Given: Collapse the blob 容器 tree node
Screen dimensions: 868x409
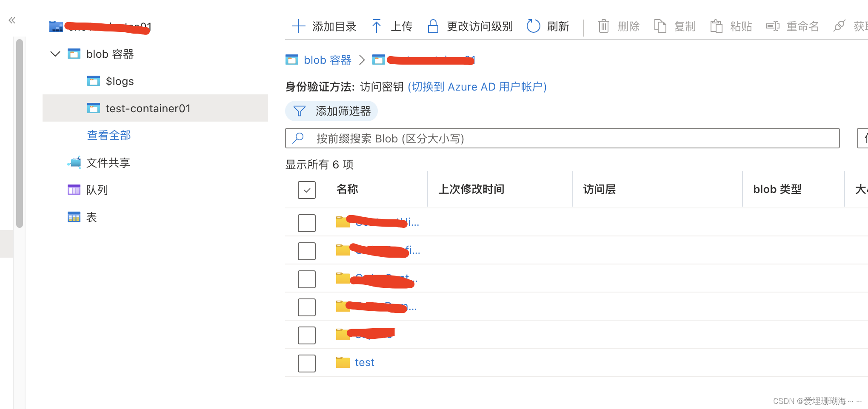Looking at the screenshot, I should [55, 54].
